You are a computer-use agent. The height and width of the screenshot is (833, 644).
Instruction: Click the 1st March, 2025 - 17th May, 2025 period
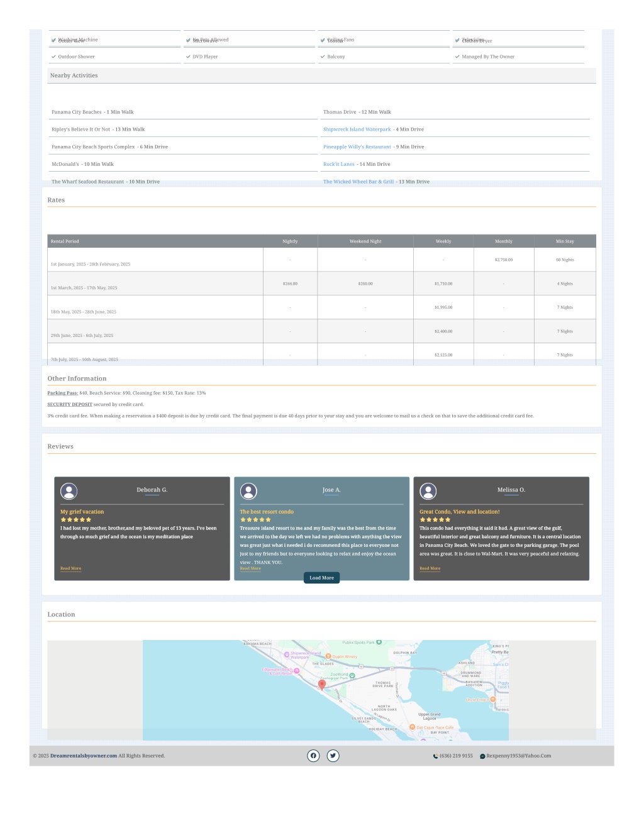pos(84,288)
